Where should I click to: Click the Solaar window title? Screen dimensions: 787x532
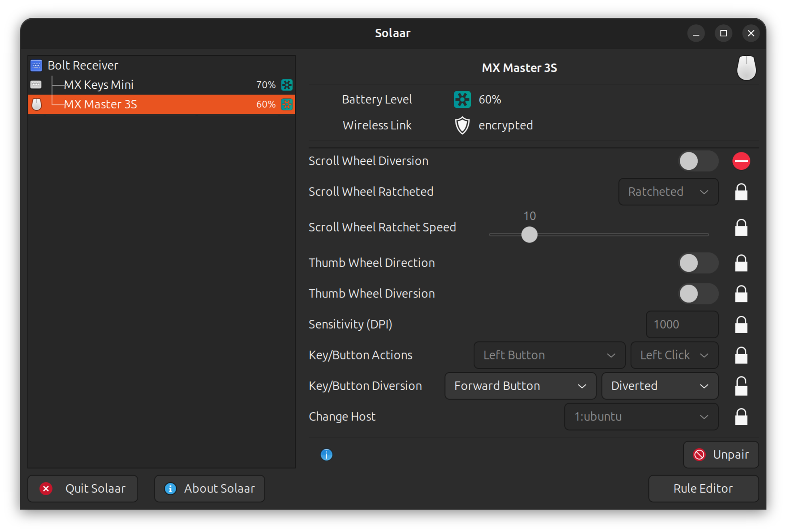coord(393,33)
